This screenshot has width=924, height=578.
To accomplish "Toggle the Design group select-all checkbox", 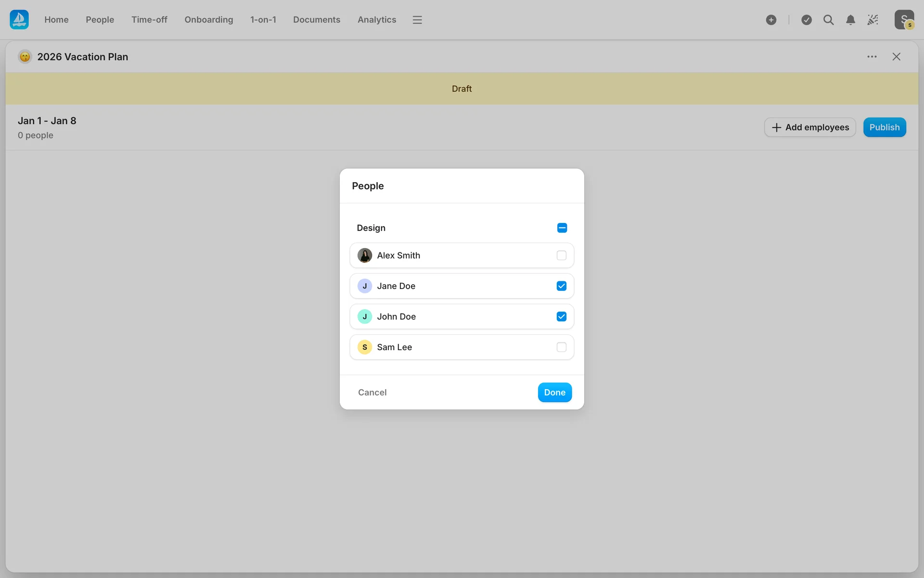I will click(562, 228).
